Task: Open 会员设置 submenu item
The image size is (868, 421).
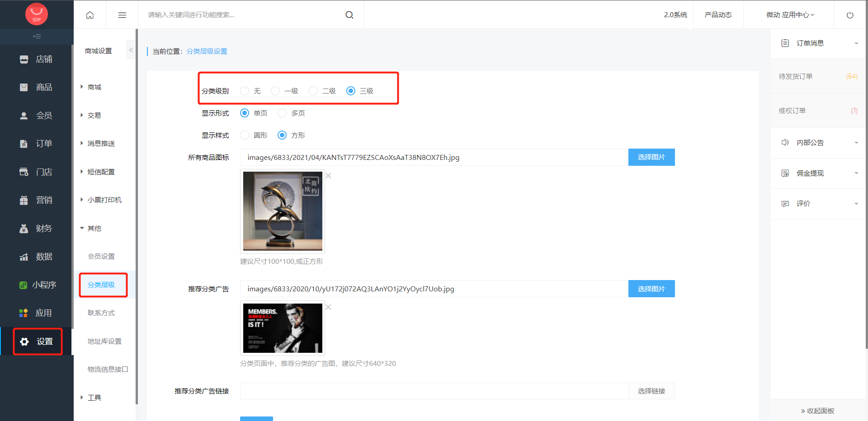Action: (x=101, y=256)
